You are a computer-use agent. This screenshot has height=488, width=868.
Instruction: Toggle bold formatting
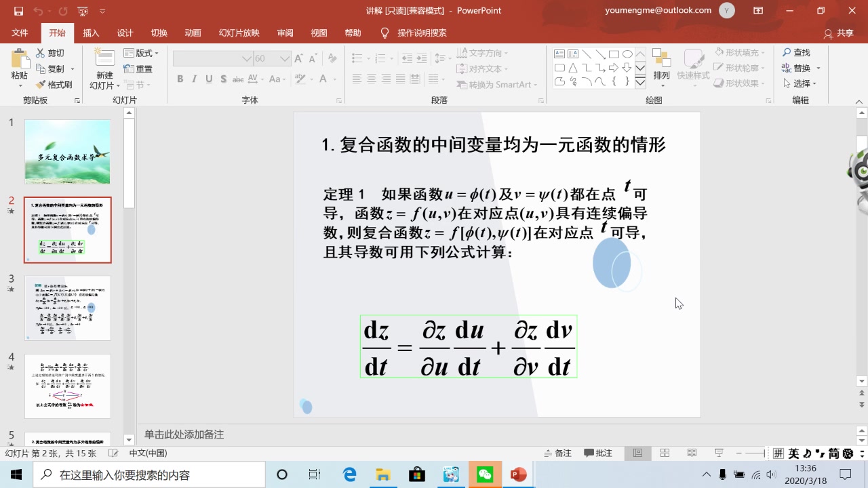[180, 79]
